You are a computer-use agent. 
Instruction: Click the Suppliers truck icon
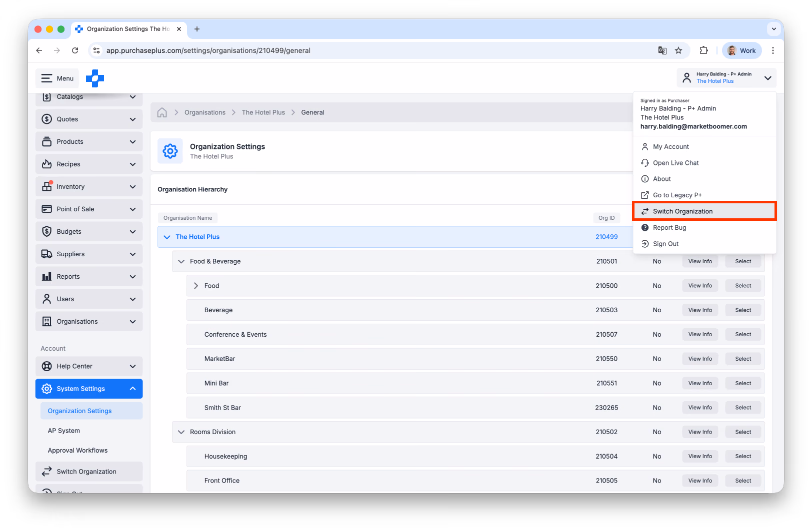(x=46, y=254)
